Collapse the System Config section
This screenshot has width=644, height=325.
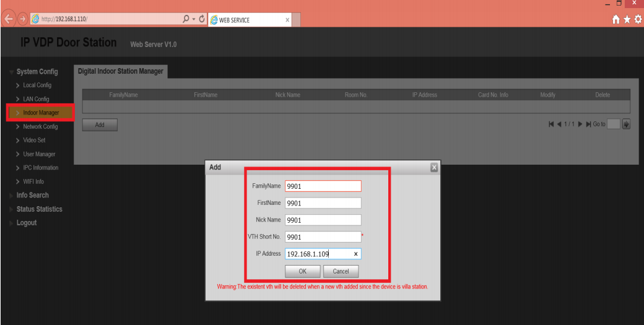click(x=37, y=72)
